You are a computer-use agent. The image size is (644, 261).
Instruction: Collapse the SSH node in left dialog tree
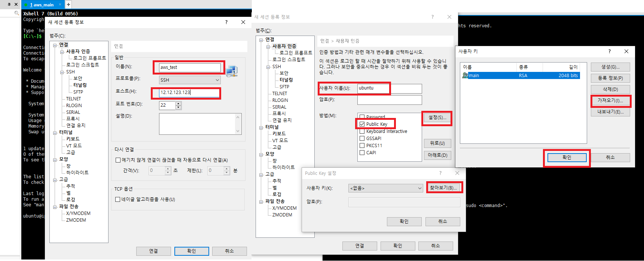pyautogui.click(x=62, y=72)
